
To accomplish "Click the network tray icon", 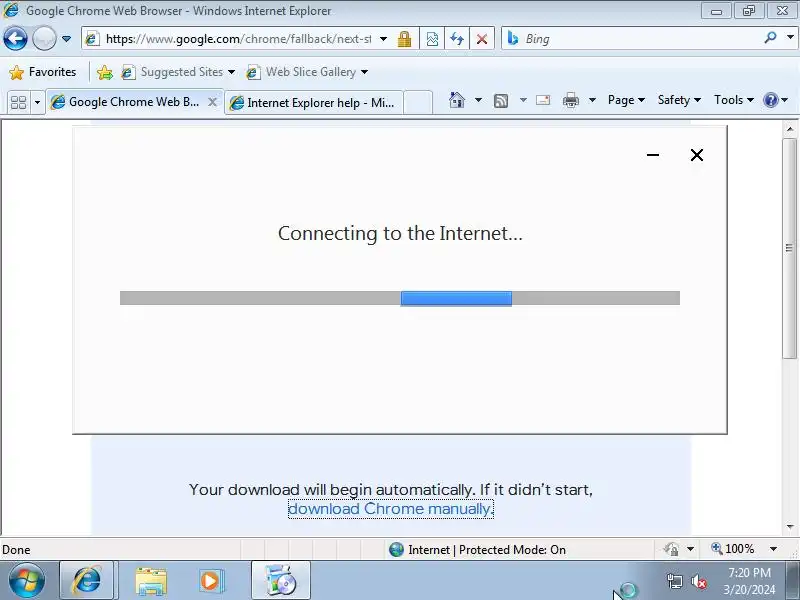I will pyautogui.click(x=674, y=581).
